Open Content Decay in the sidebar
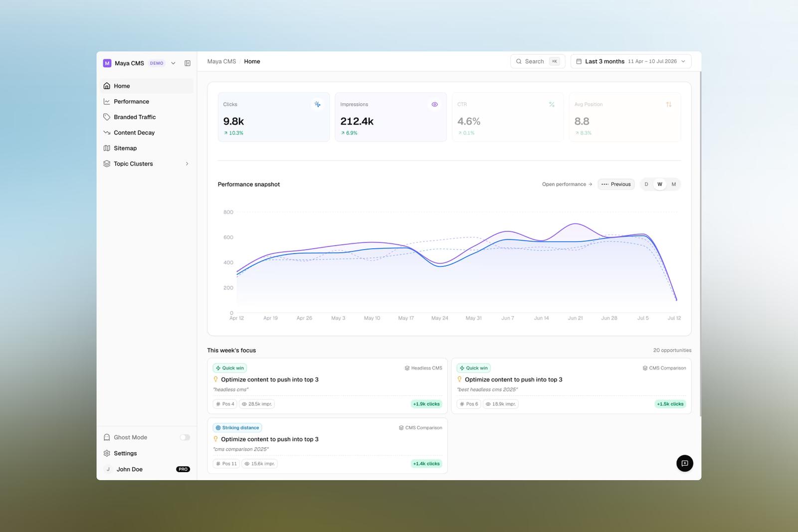This screenshot has width=798, height=532. click(x=147, y=133)
